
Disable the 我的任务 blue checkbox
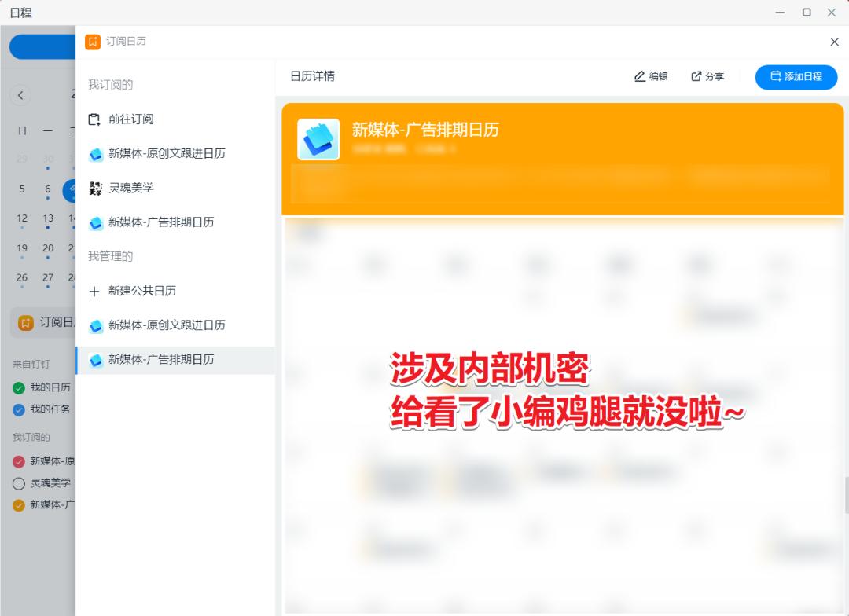coord(20,409)
